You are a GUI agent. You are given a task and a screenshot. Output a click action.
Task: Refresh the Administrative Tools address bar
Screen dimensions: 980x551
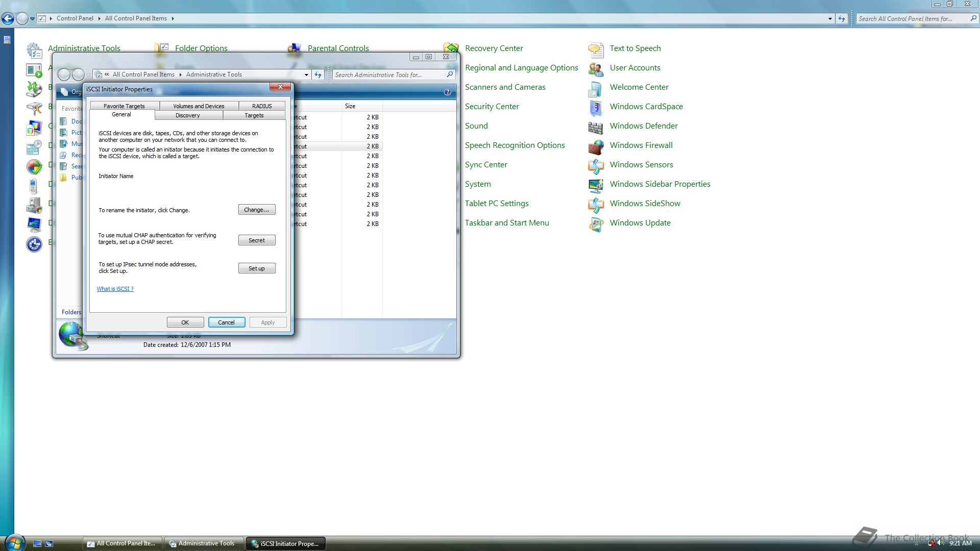click(318, 74)
